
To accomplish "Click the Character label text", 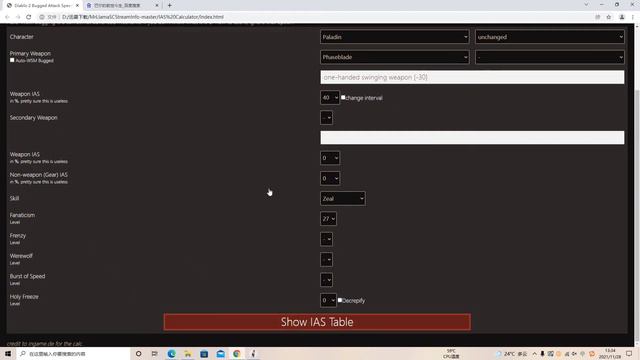I will [22, 37].
